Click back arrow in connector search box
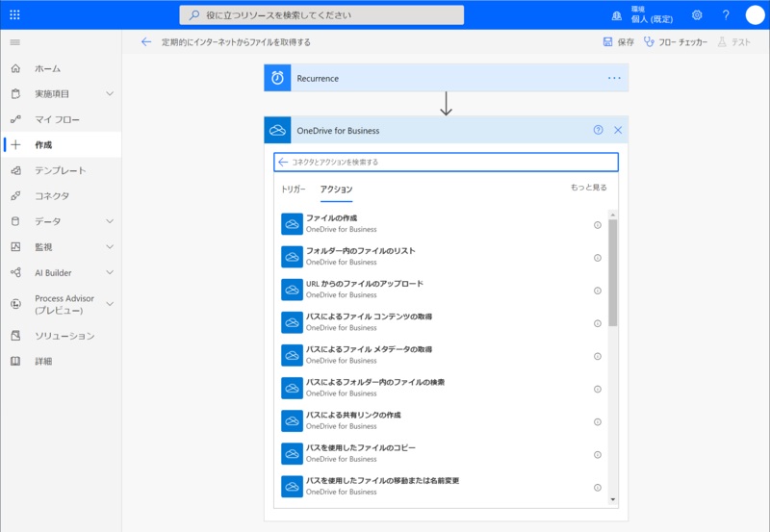770x532 pixels. point(283,162)
